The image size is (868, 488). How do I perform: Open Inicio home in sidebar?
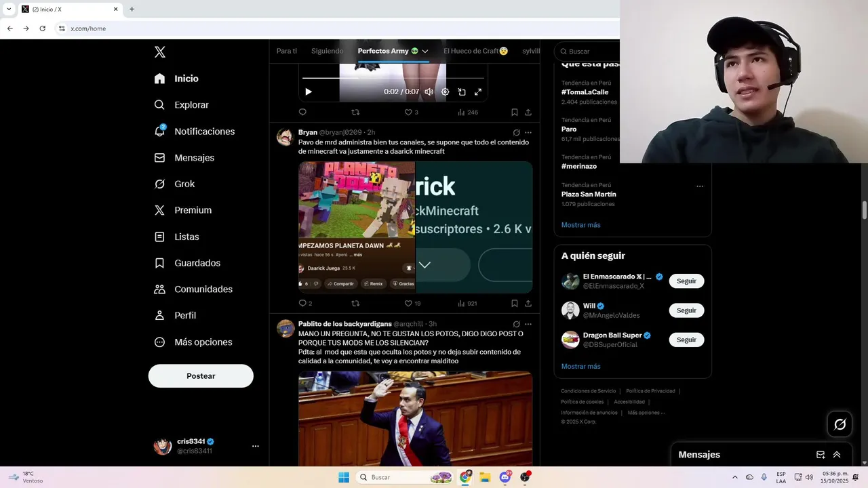coord(176,79)
